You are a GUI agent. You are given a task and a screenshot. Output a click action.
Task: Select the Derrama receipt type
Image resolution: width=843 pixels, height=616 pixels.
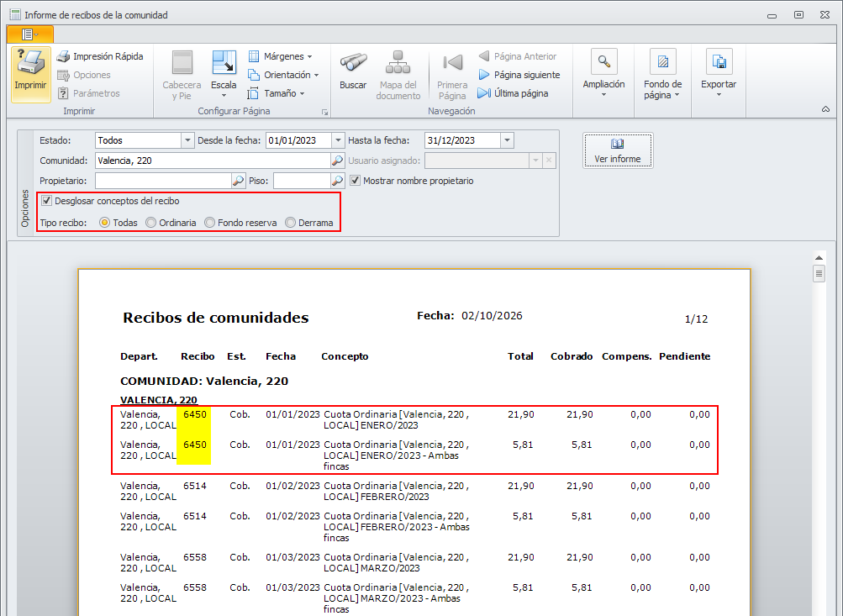click(x=290, y=223)
